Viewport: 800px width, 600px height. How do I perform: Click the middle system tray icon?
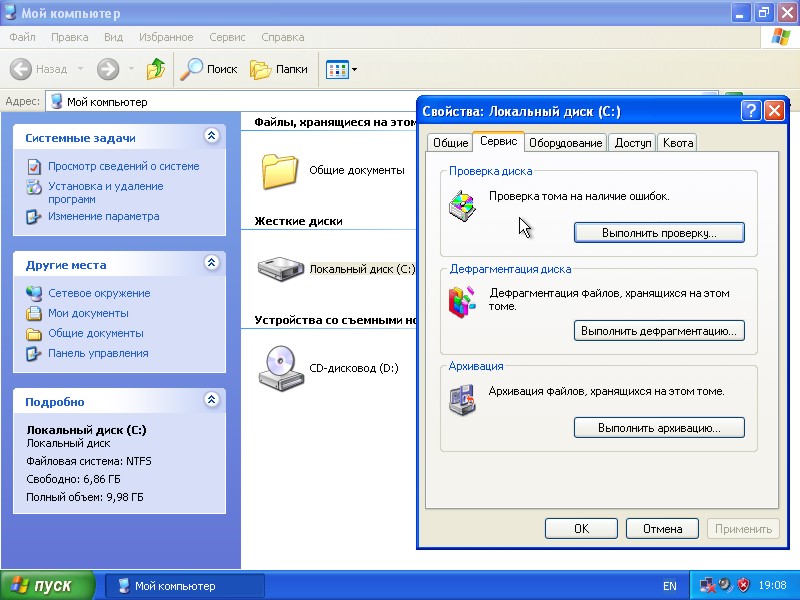pyautogui.click(x=726, y=585)
